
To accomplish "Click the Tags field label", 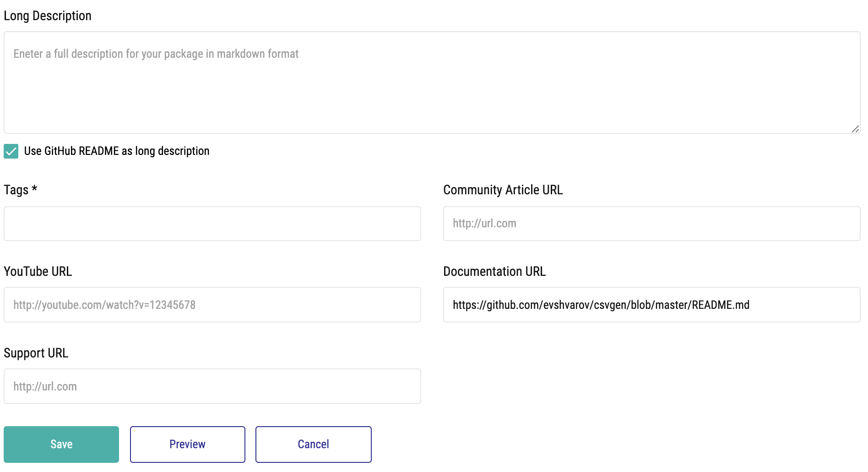I will [16, 190].
